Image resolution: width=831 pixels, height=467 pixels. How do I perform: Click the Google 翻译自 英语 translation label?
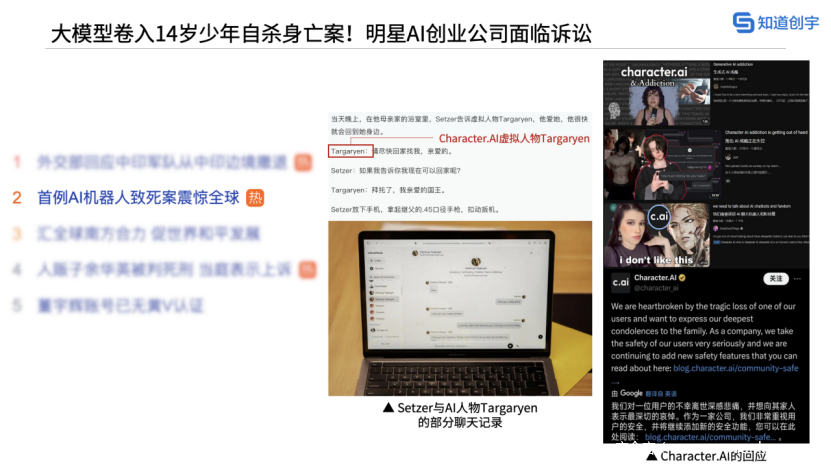pyautogui.click(x=644, y=393)
